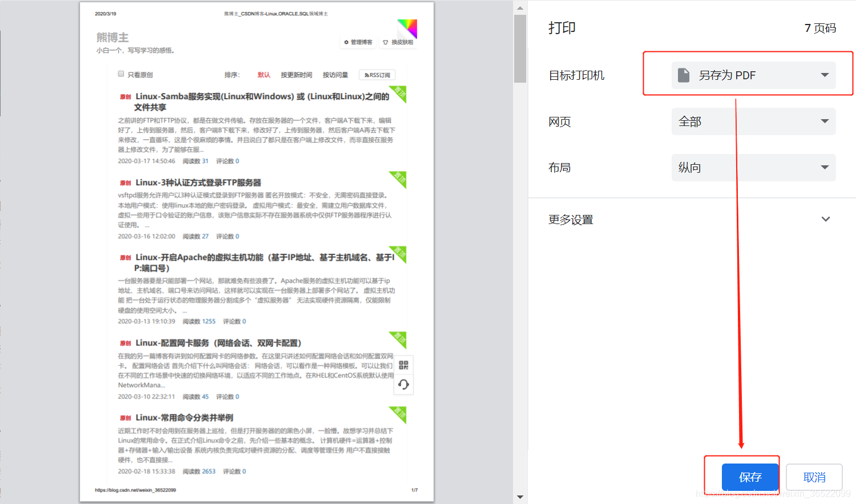The height and width of the screenshot is (504, 856).
Task: Click the PDF document icon in printer selector
Action: click(683, 74)
